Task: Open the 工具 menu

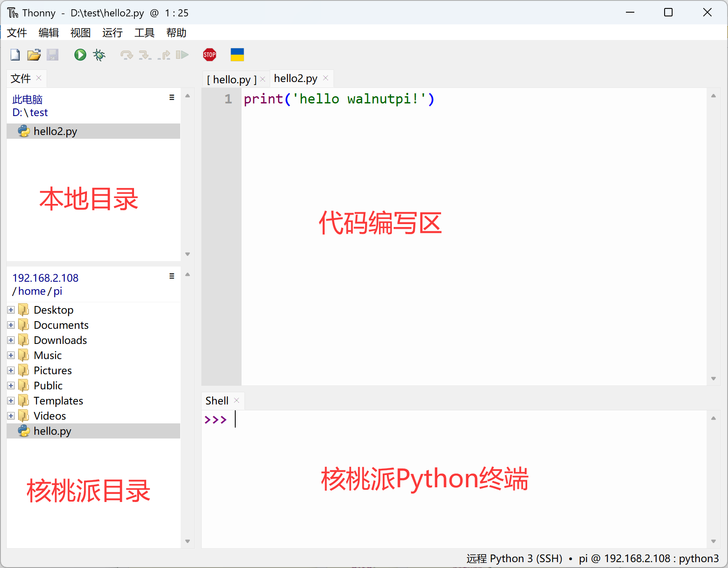Action: click(145, 33)
